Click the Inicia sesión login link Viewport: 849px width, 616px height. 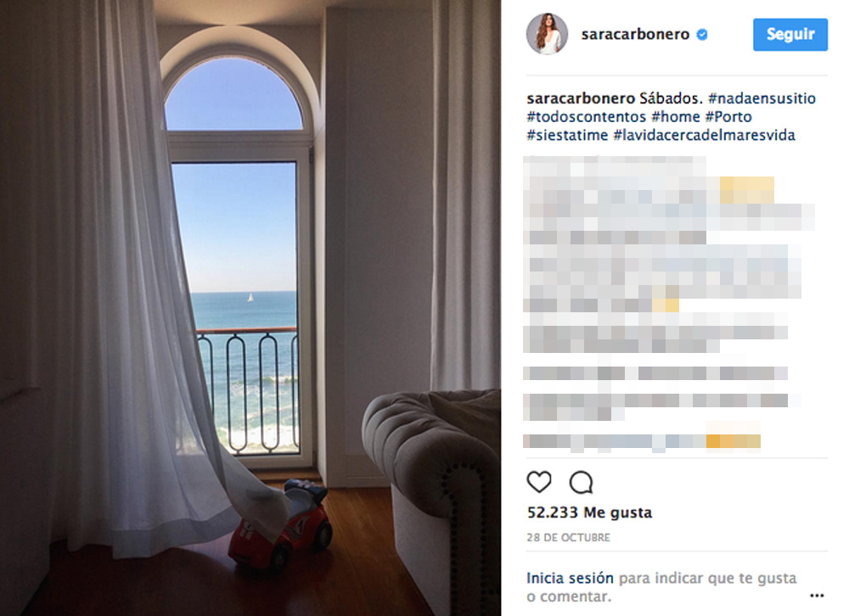coord(570,578)
